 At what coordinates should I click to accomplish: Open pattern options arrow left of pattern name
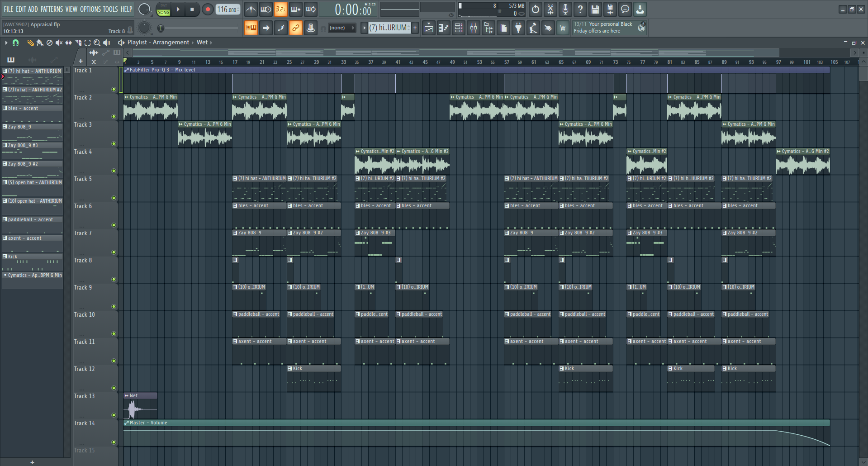[364, 28]
